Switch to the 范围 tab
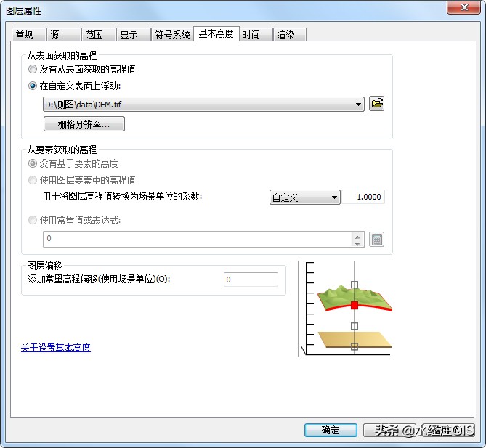The image size is (486, 448). pos(99,35)
